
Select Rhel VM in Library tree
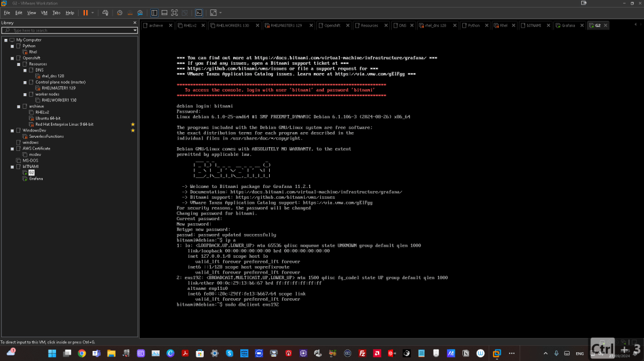(x=33, y=52)
